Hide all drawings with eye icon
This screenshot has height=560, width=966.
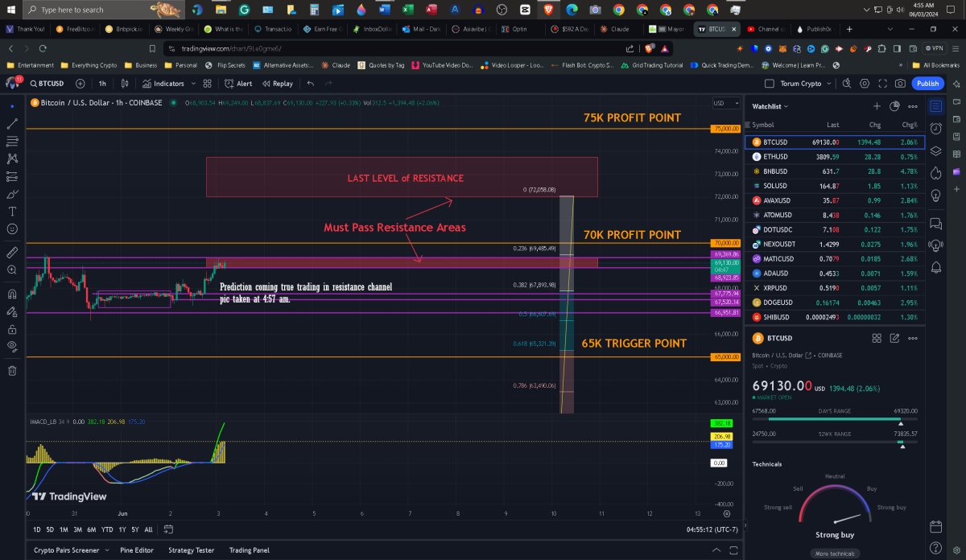12,347
